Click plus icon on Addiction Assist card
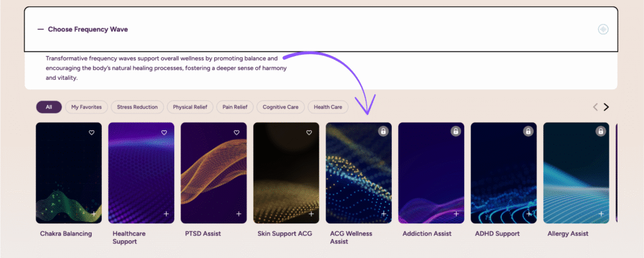The width and height of the screenshot is (644, 258). point(456,214)
